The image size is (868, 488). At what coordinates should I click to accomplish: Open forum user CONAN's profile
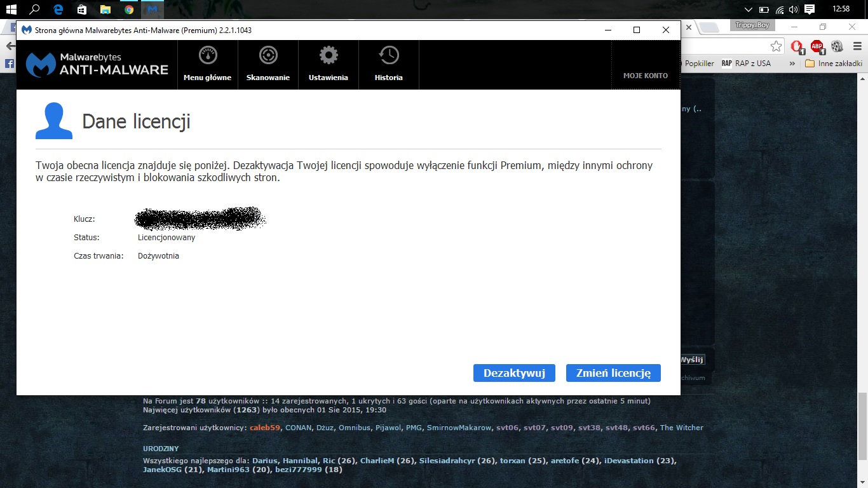tap(298, 428)
